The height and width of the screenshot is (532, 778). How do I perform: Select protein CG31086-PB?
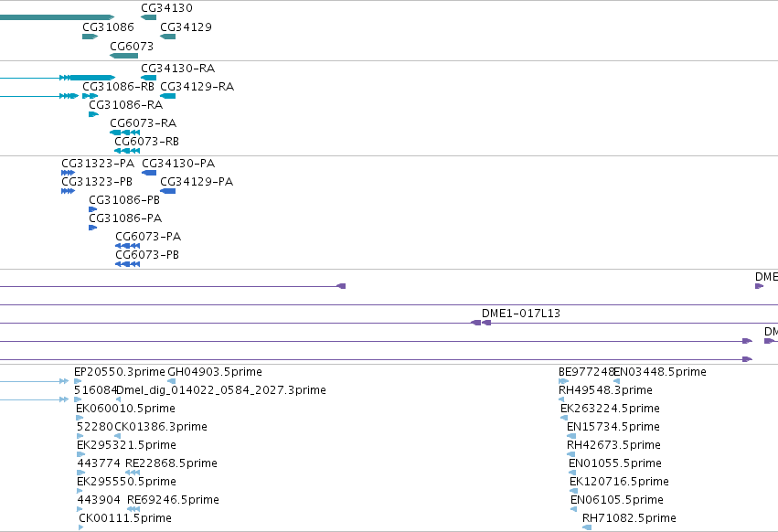click(x=92, y=209)
